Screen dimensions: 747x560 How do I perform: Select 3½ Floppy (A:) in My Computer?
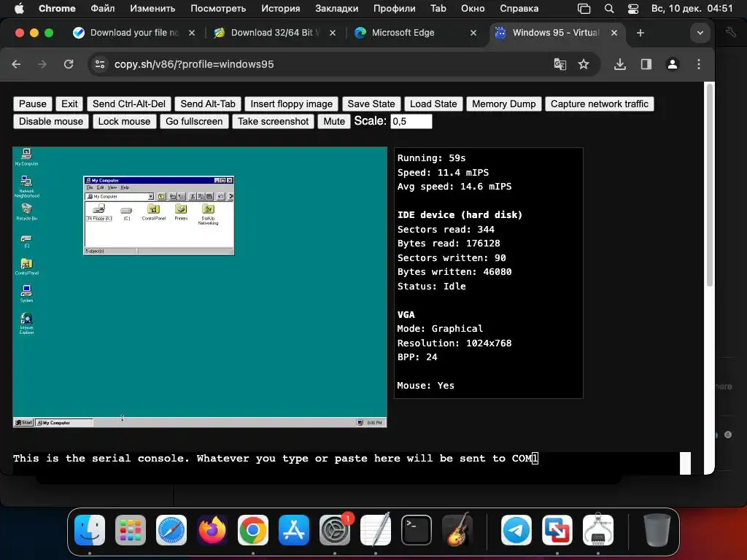coord(99,212)
